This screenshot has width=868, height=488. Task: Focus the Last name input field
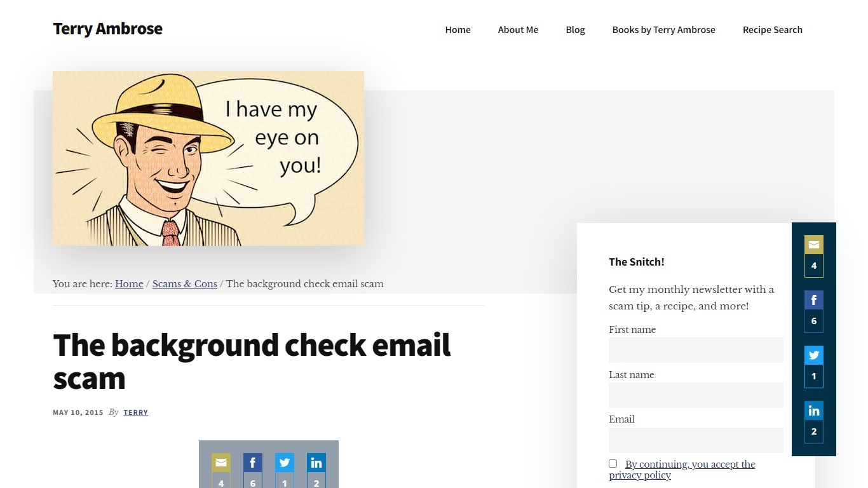(x=696, y=395)
